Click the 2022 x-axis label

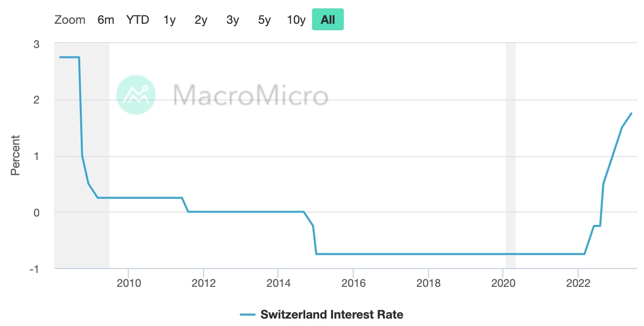pos(578,283)
